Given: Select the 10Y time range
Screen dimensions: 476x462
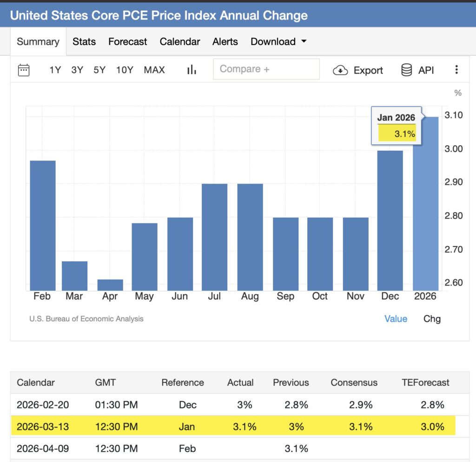Looking at the screenshot, I should (x=125, y=70).
